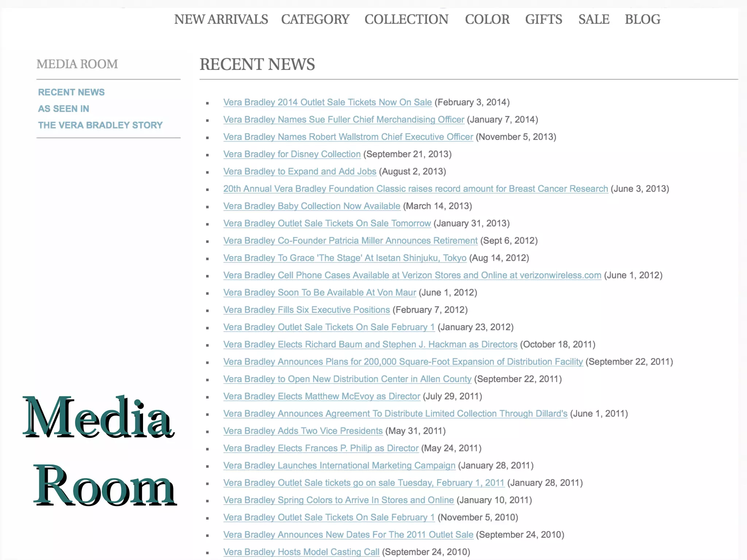Open Outlet Sale Tickets article dated January 23, 2012

click(x=329, y=327)
